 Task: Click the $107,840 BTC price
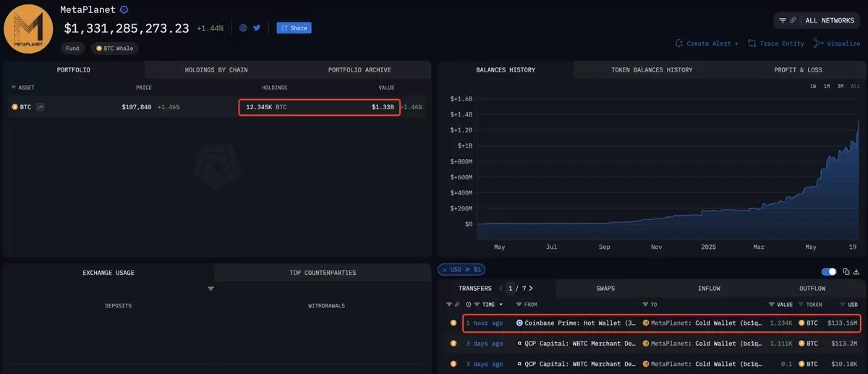137,107
